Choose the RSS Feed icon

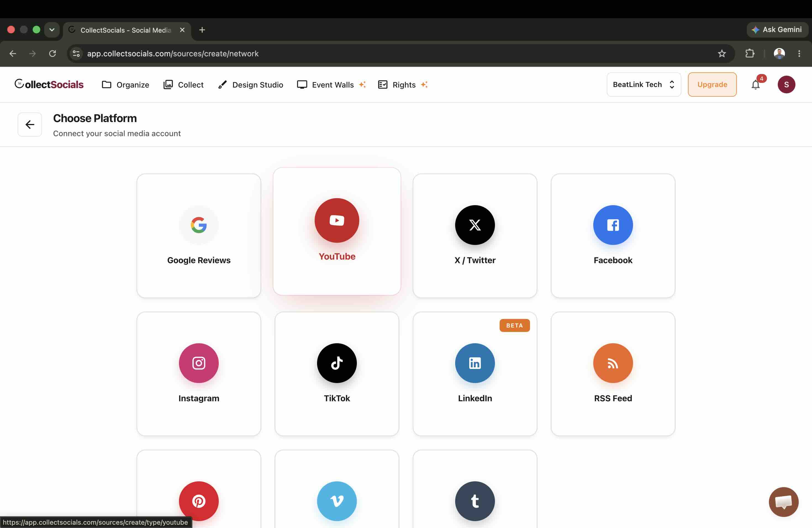point(613,363)
